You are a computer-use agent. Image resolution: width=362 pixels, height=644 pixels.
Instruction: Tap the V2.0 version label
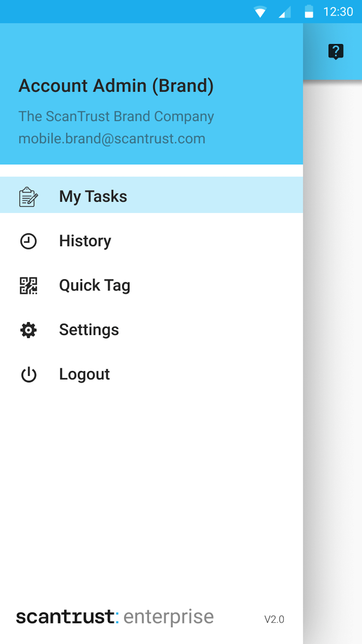pyautogui.click(x=274, y=619)
